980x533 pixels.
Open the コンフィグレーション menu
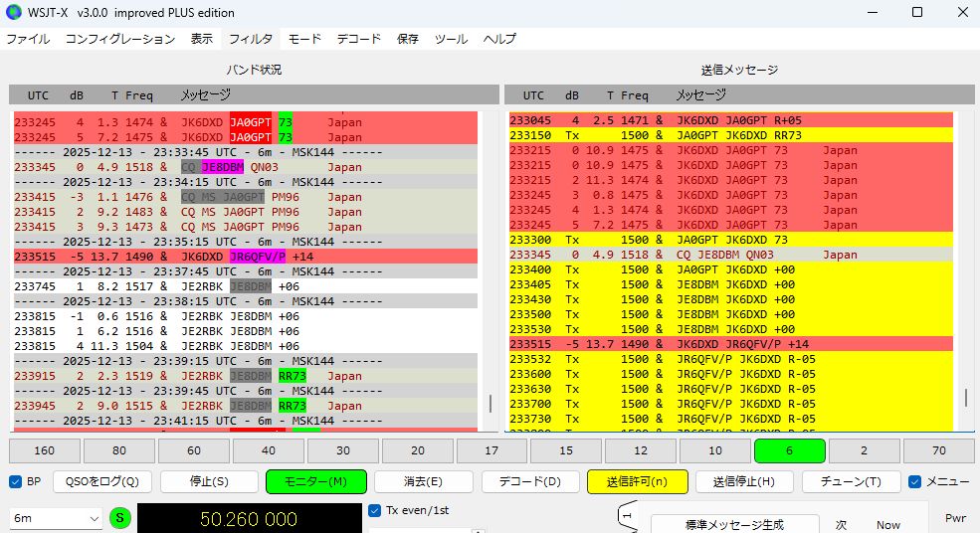[120, 39]
